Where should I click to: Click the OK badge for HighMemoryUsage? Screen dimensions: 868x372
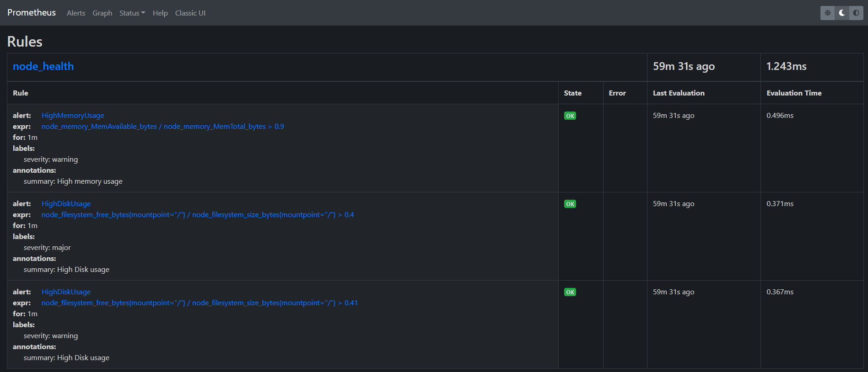click(570, 116)
